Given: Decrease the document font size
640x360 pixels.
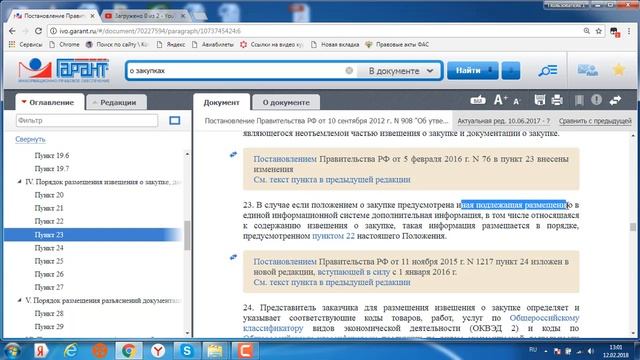Looking at the screenshot, I should (517, 101).
